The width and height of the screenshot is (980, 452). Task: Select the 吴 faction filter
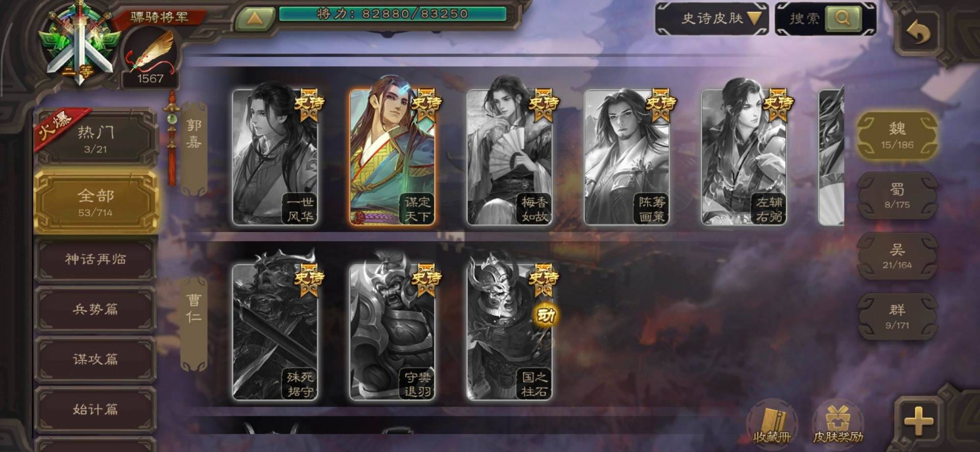click(x=897, y=256)
